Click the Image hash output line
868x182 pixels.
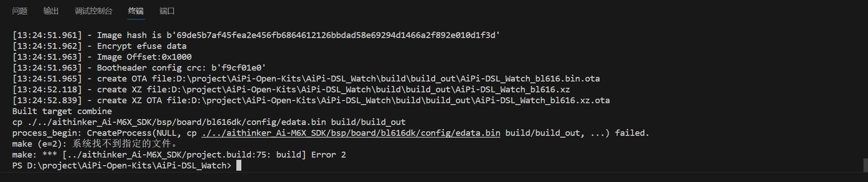tap(256, 35)
